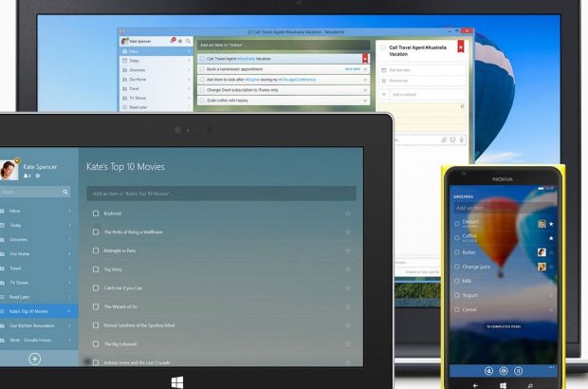Open Work - Goodie House list

pyautogui.click(x=33, y=339)
